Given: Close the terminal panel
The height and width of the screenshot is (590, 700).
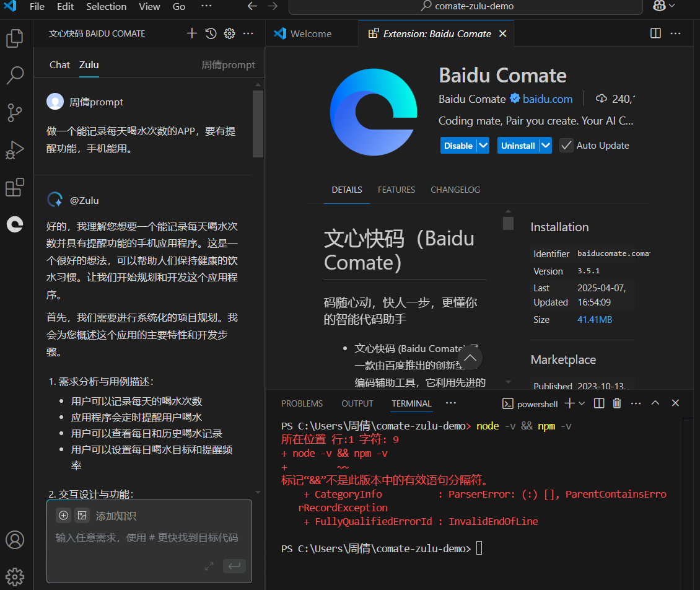Looking at the screenshot, I should (x=675, y=403).
